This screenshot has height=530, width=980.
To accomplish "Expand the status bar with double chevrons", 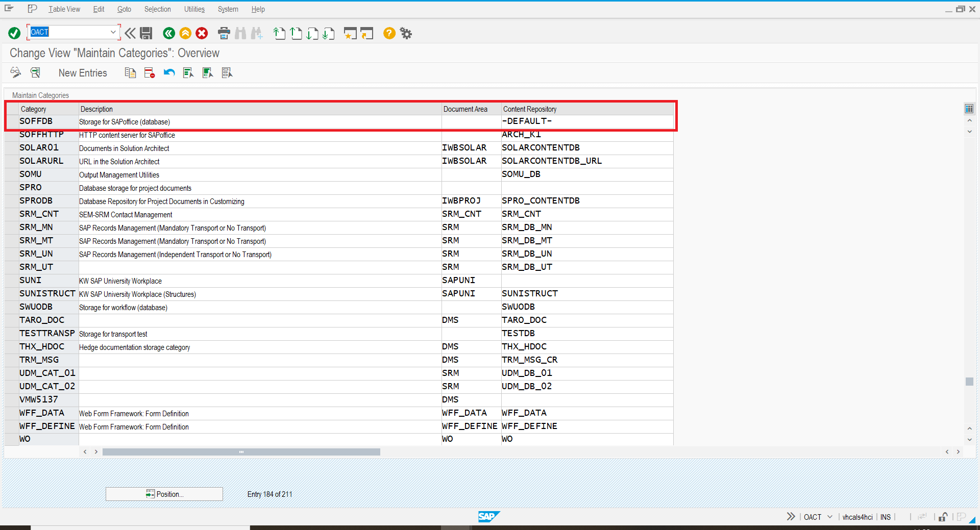I will pos(791,517).
